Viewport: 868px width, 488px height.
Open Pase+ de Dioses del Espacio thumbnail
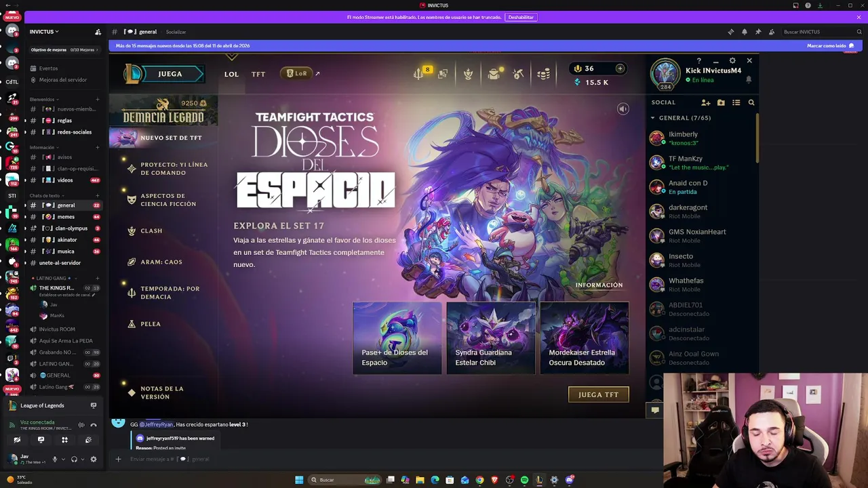pos(397,338)
